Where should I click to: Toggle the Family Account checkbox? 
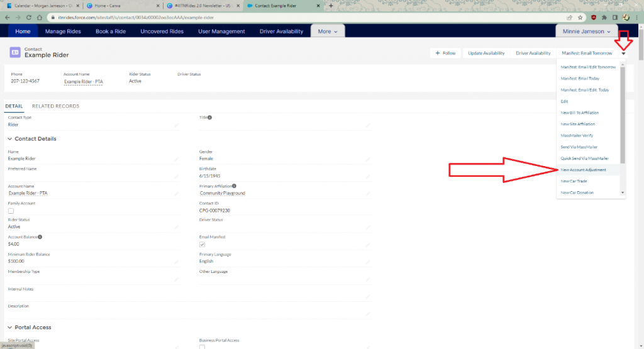[11, 211]
